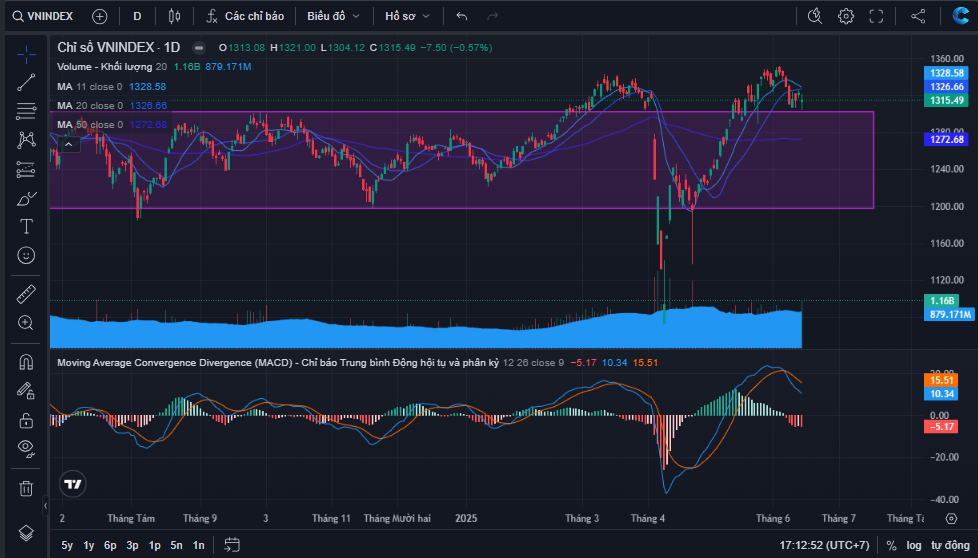Toggle lock all drawings

coord(26,420)
